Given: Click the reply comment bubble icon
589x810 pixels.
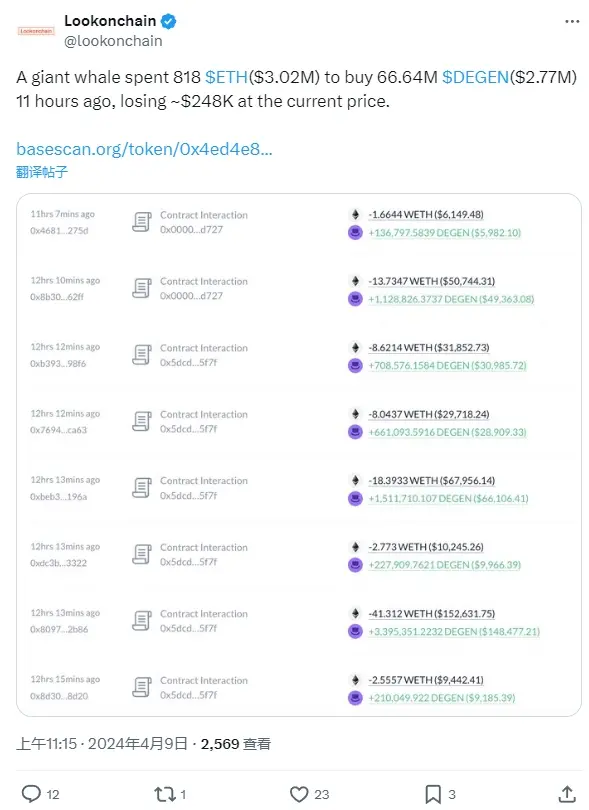Looking at the screenshot, I should tap(31, 793).
